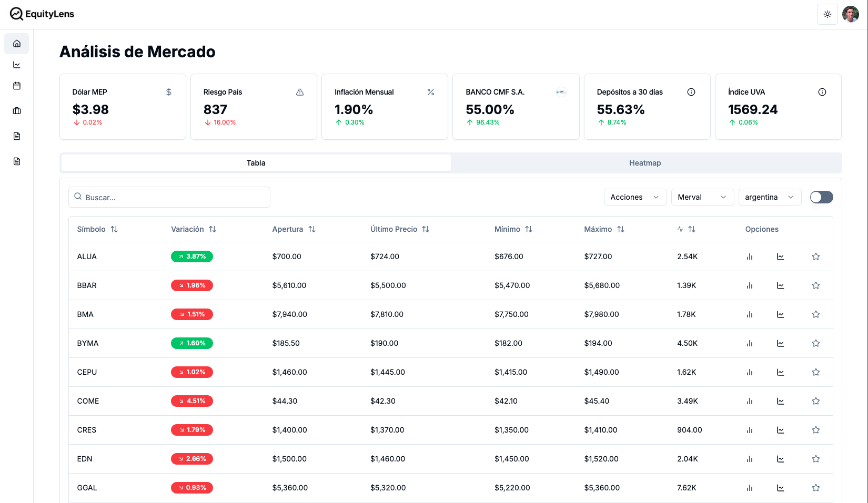Expand the Acciones dropdown

(x=635, y=197)
